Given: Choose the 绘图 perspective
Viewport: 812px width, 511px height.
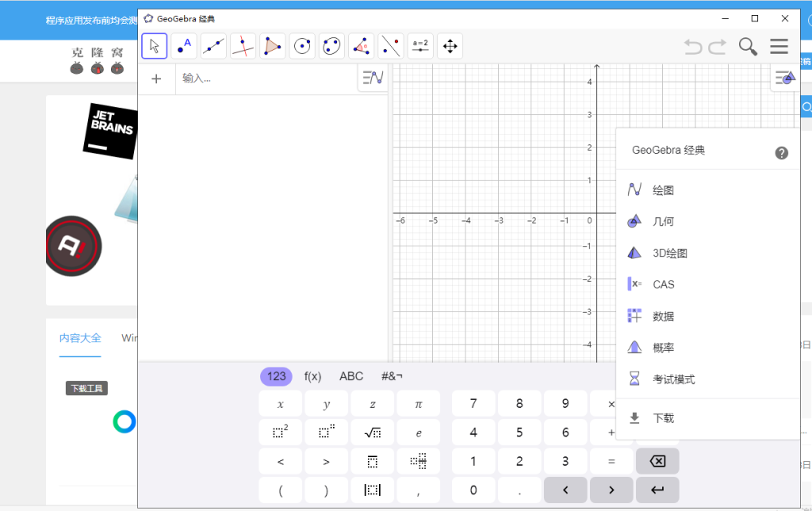Looking at the screenshot, I should click(x=708, y=190).
